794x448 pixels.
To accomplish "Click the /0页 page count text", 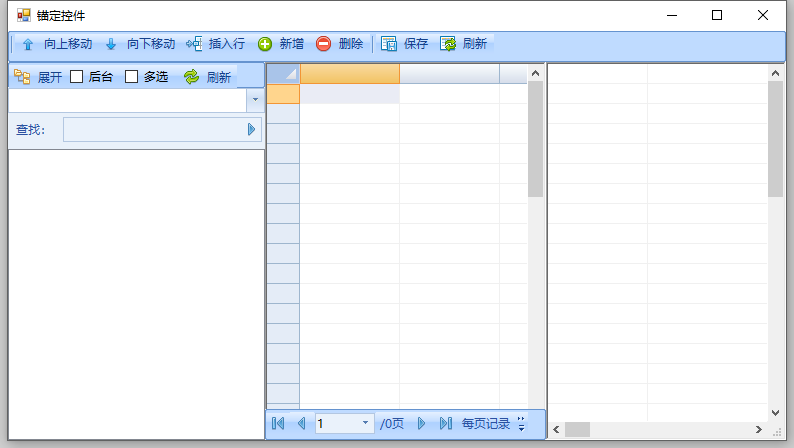I will (x=392, y=423).
